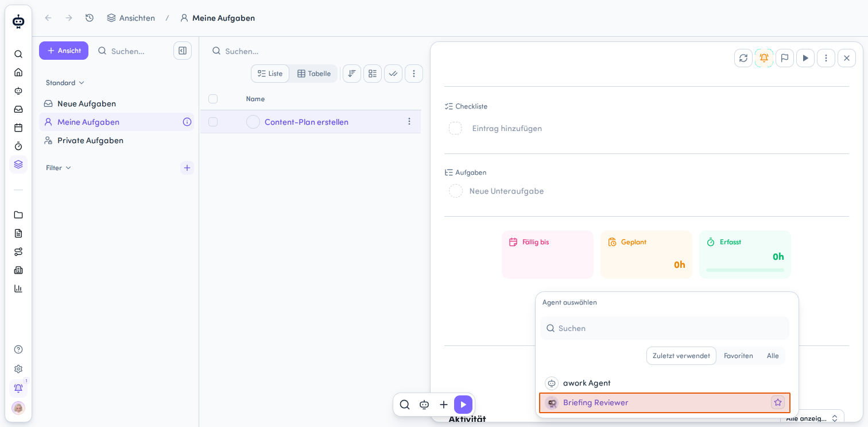This screenshot has width=868, height=427.
Task: Open sort options in list toolbar
Action: [x=352, y=74]
